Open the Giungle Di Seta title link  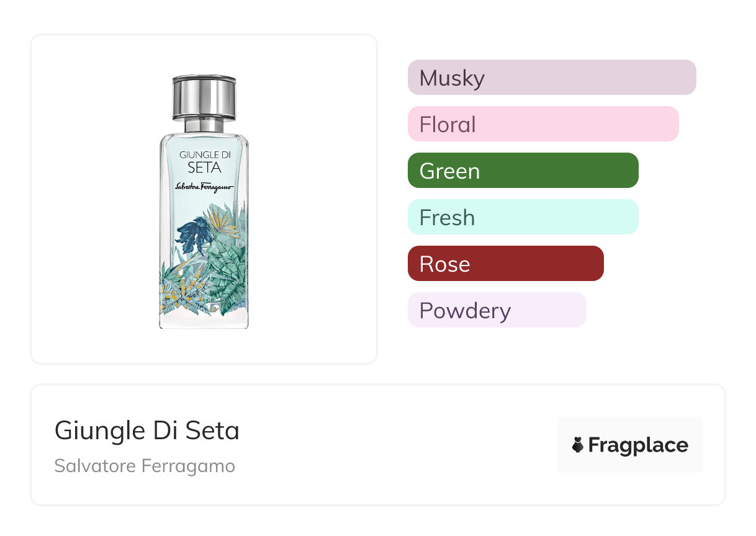point(147,431)
